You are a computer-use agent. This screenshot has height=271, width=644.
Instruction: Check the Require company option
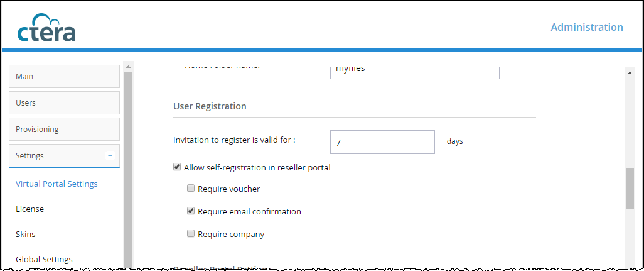[x=191, y=233]
